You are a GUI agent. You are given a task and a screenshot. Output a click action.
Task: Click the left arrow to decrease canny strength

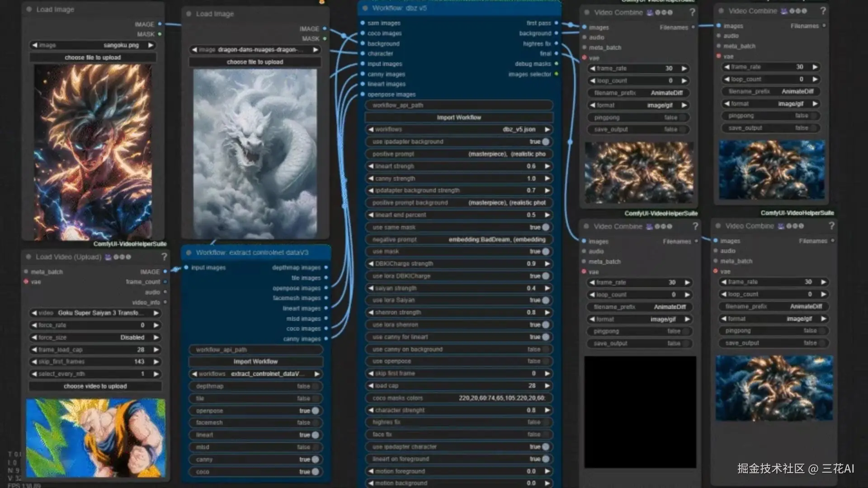point(371,178)
